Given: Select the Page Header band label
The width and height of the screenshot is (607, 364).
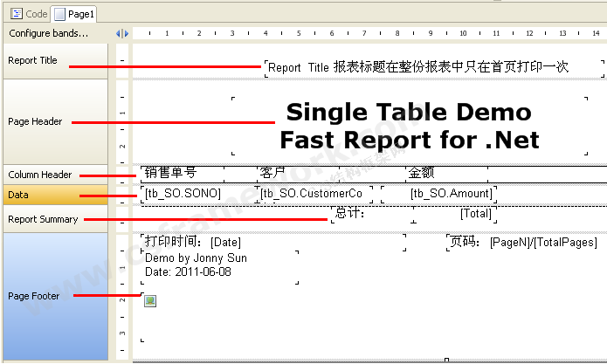Looking at the screenshot, I should click(35, 122).
